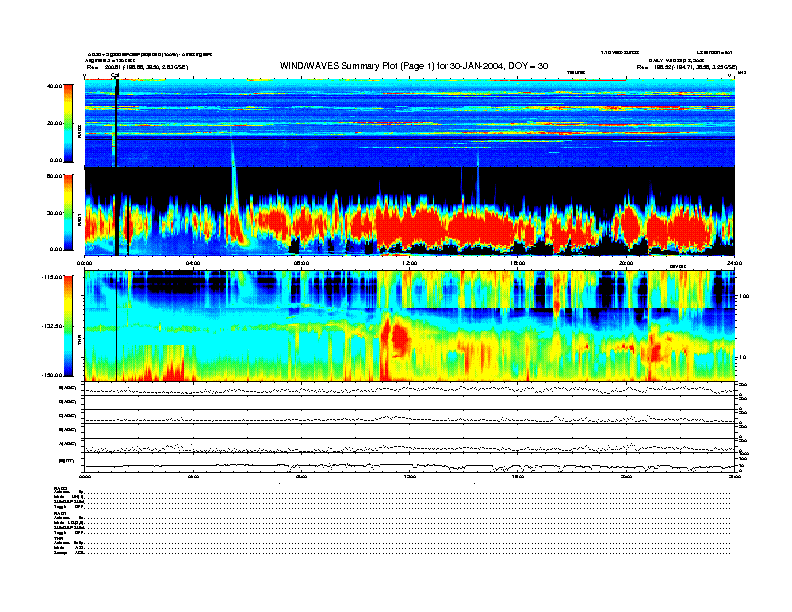
Task: Click the RAD1 color scale bar
Action: tap(67, 212)
